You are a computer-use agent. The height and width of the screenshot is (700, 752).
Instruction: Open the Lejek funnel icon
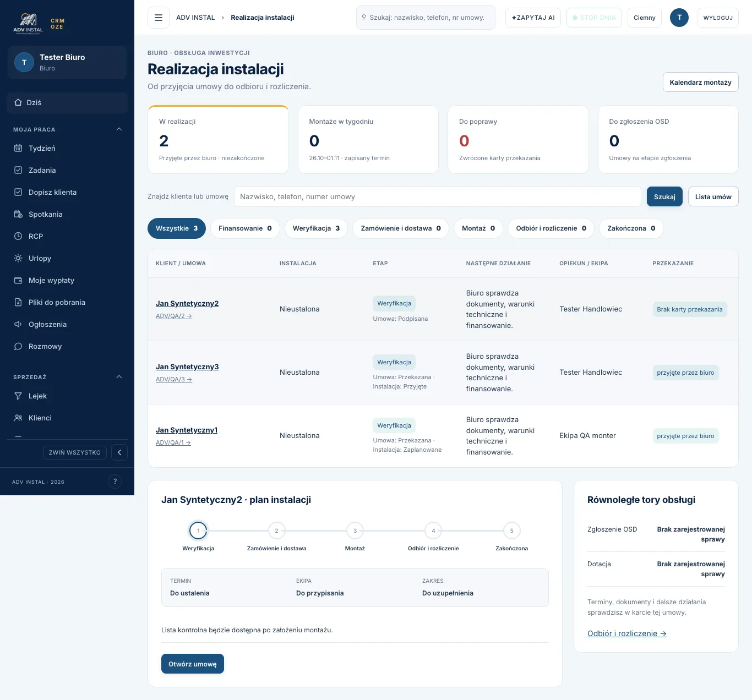[x=18, y=396]
